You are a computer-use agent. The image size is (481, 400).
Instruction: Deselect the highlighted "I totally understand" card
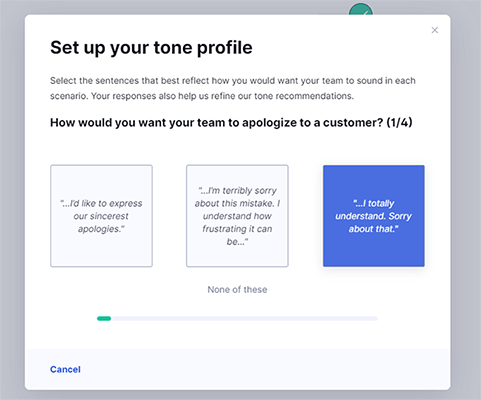tap(374, 216)
